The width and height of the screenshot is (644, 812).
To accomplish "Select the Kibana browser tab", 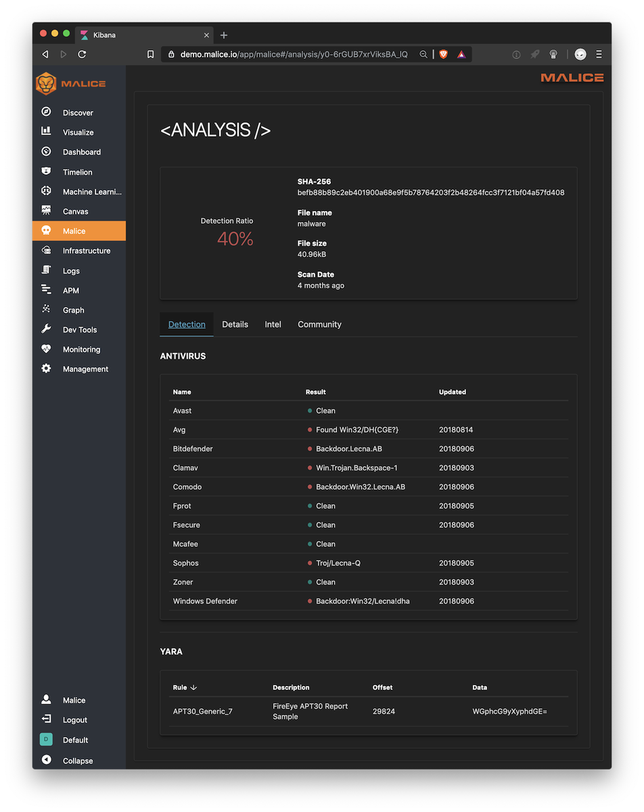I will (144, 35).
